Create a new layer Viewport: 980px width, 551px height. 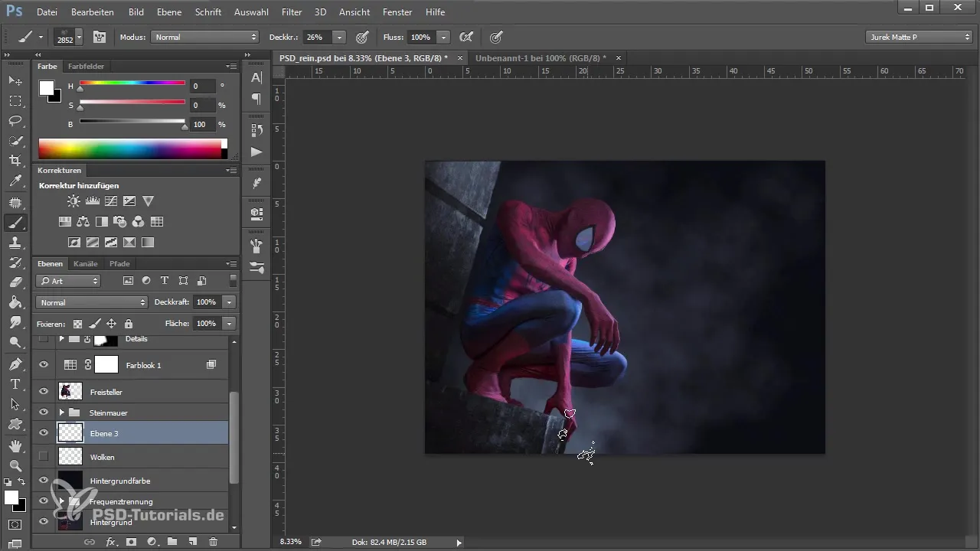(193, 542)
